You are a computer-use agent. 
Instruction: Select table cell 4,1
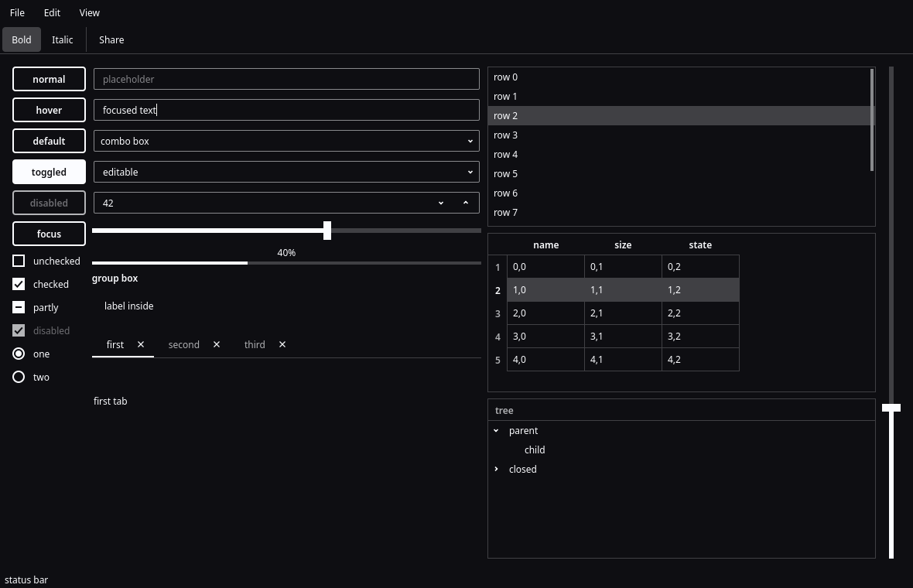tap(623, 360)
